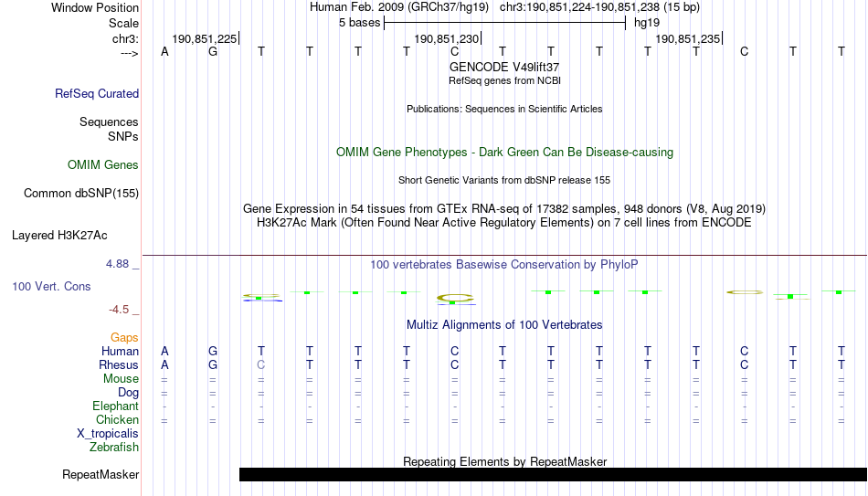The height and width of the screenshot is (496, 868).
Task: Click the H3K27Ac Mark ENCODE track title
Action: coord(504,223)
